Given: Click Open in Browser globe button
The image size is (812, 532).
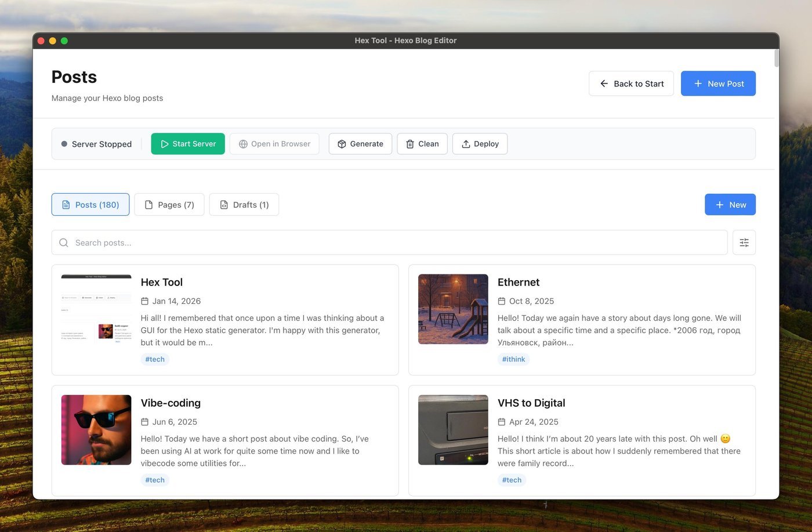Looking at the screenshot, I should 274,144.
